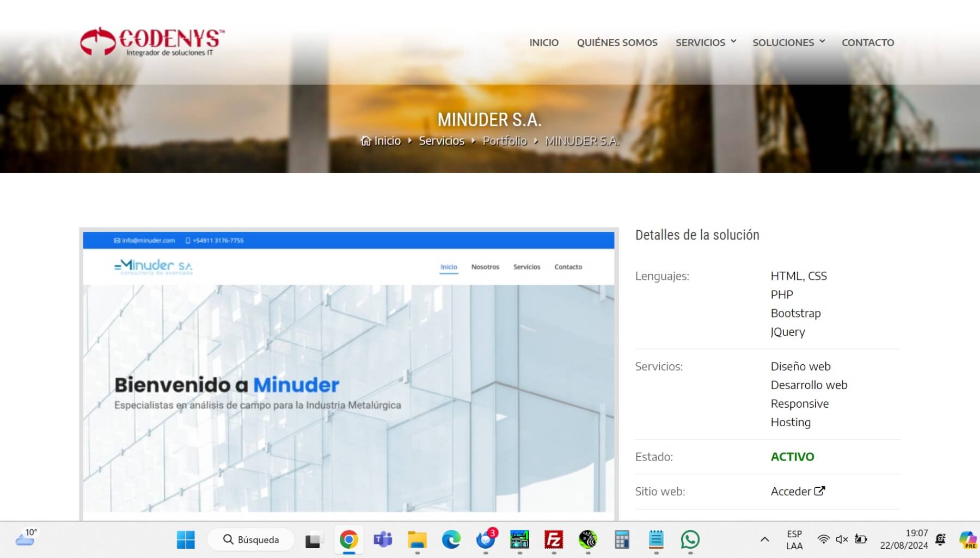
Task: Open the notifications bell icon
Action: click(940, 539)
